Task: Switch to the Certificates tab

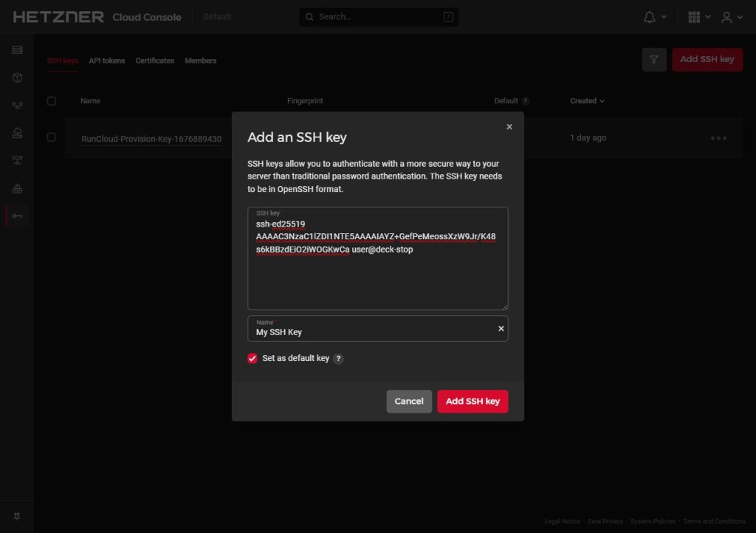Action: [154, 61]
